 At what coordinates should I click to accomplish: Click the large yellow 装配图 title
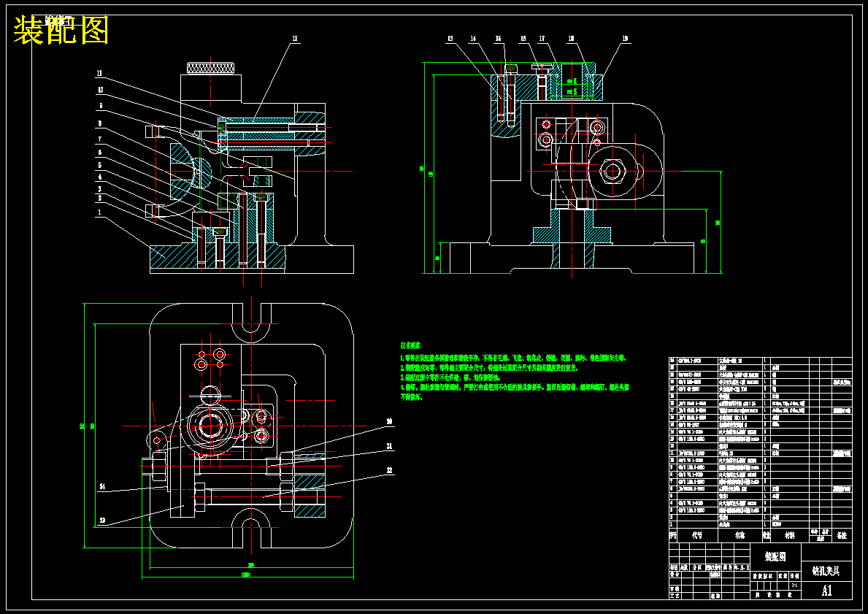(61, 31)
